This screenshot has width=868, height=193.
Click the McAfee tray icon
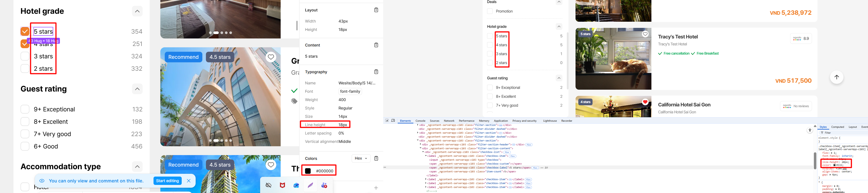(282, 185)
